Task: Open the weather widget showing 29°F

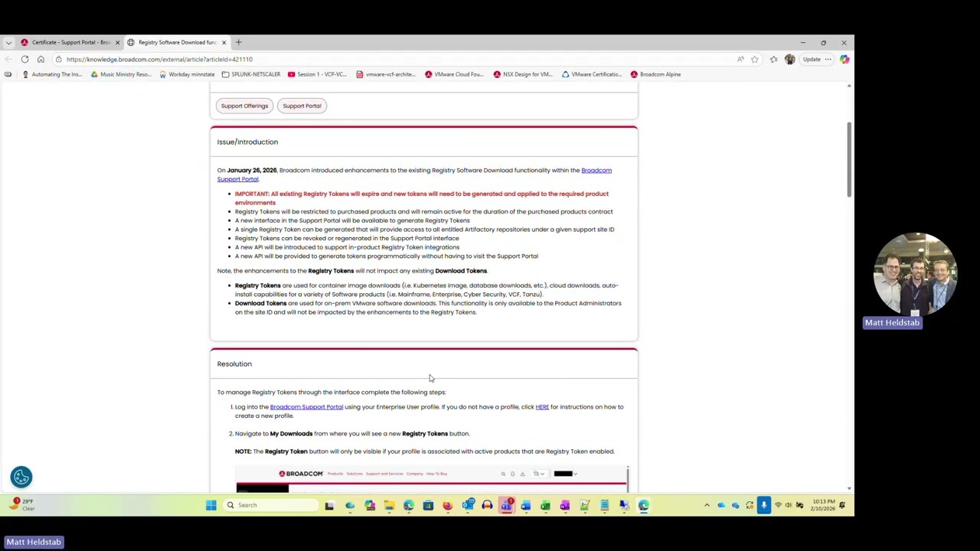Action: 21,504
